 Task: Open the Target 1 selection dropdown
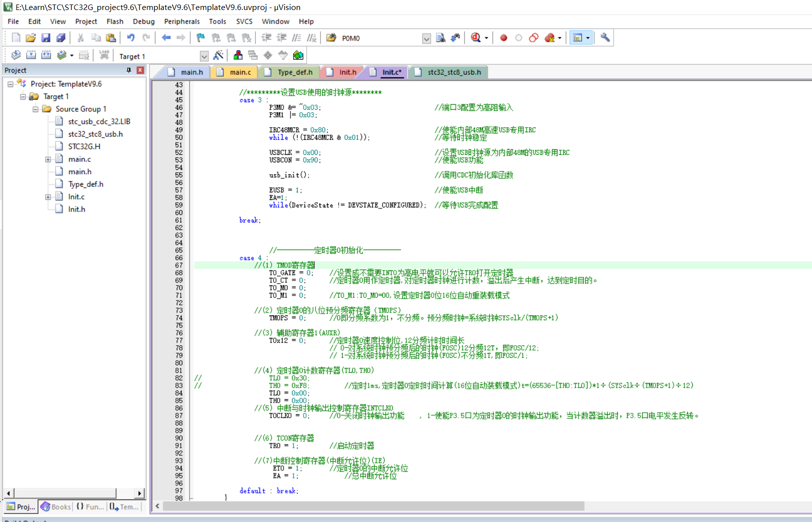click(x=204, y=56)
